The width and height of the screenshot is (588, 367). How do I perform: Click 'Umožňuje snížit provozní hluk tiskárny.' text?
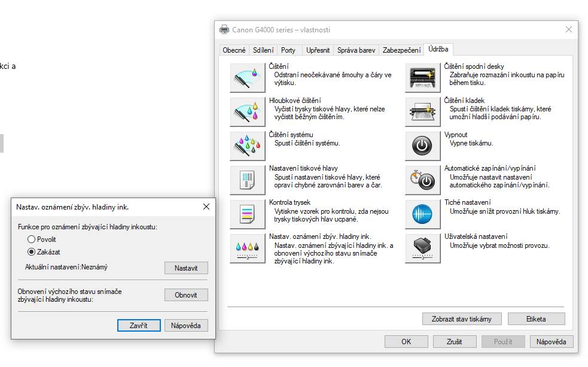(x=505, y=211)
